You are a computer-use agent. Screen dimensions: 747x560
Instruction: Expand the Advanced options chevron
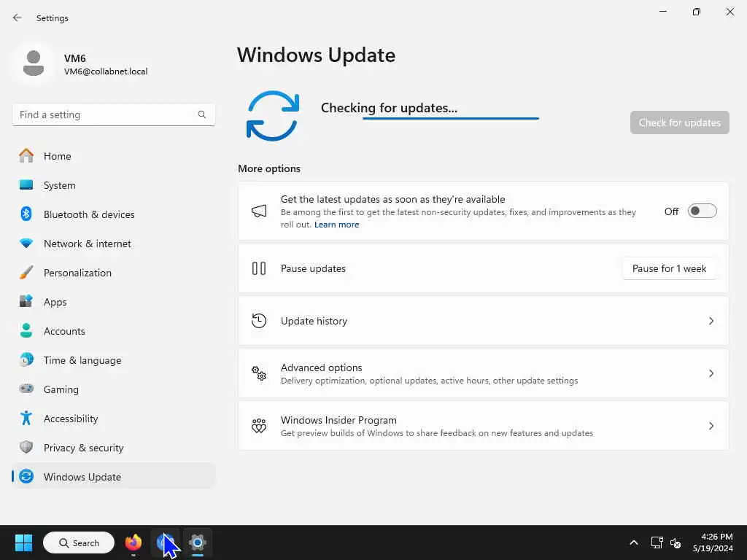click(711, 373)
